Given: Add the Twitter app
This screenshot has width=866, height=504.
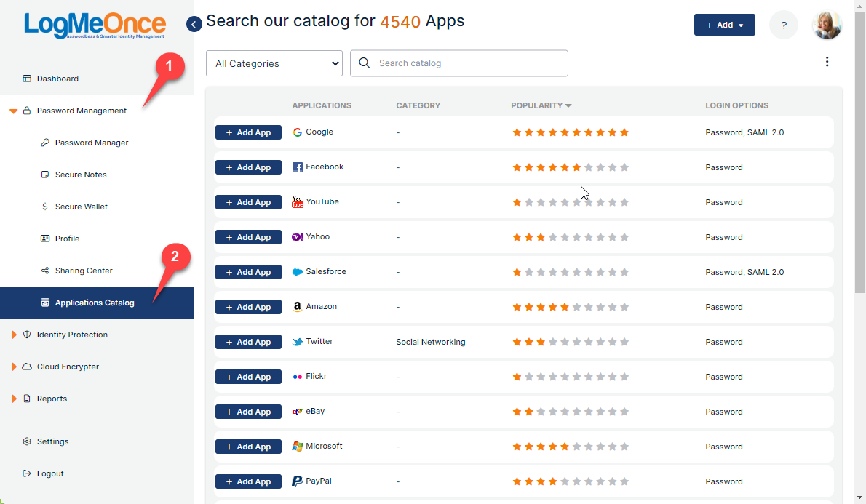Looking at the screenshot, I should click(249, 342).
